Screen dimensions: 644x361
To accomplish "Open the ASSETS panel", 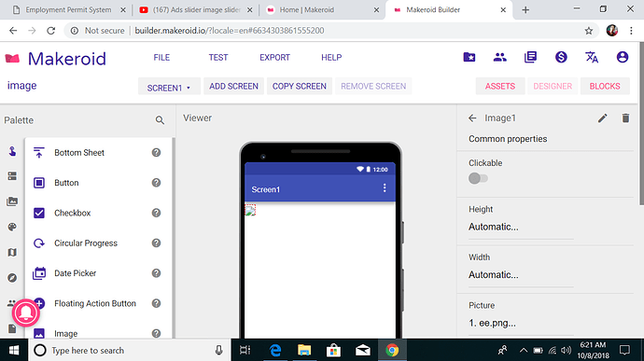I will click(x=500, y=86).
